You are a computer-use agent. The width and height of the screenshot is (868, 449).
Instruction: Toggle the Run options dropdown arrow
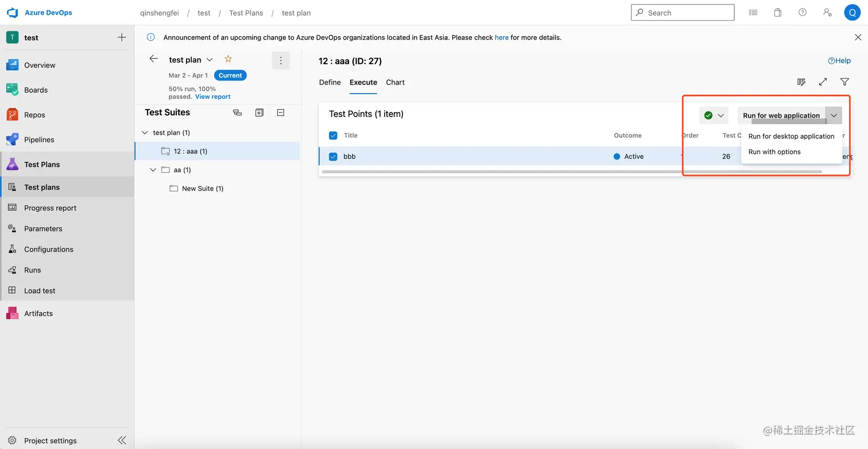click(x=834, y=115)
